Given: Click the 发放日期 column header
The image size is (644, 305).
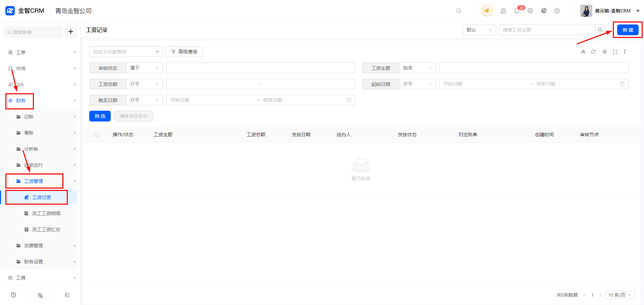Looking at the screenshot, I should click(301, 135).
